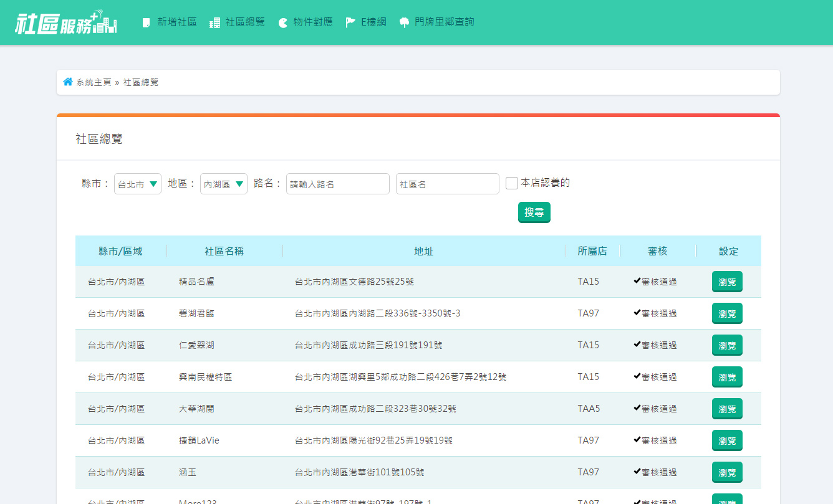Expand the 縣市 dropdown showing 台北市
Screen dimensions: 833x504
[x=138, y=184]
